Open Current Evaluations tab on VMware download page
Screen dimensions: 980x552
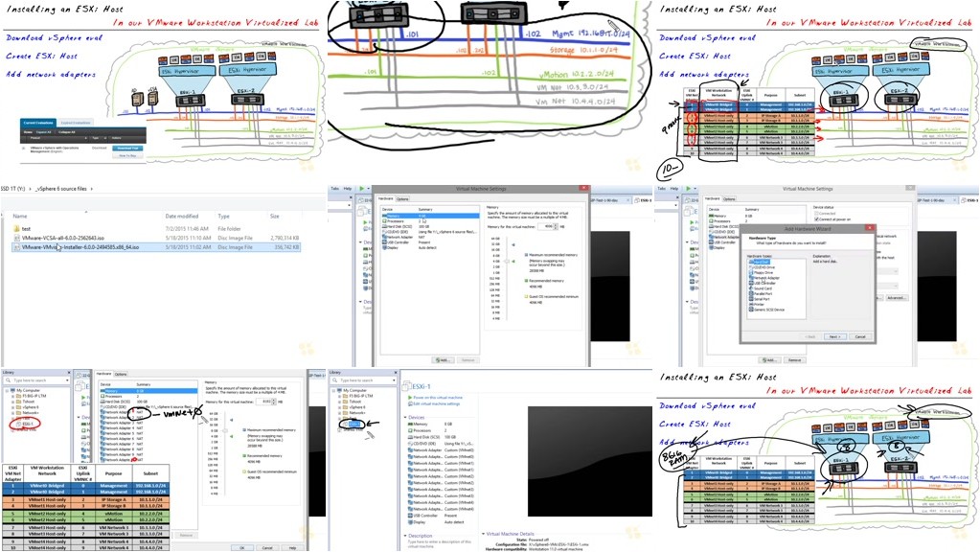click(x=38, y=123)
